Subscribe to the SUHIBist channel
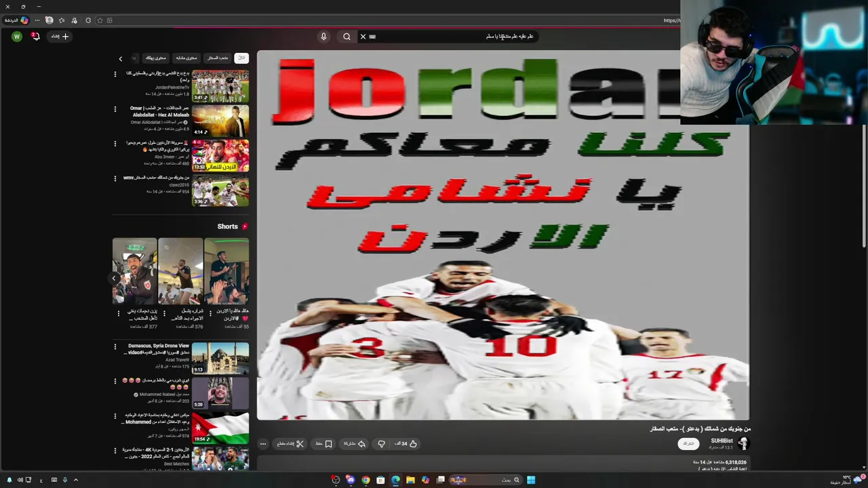Screen dimensions: 868x488 click(688, 444)
